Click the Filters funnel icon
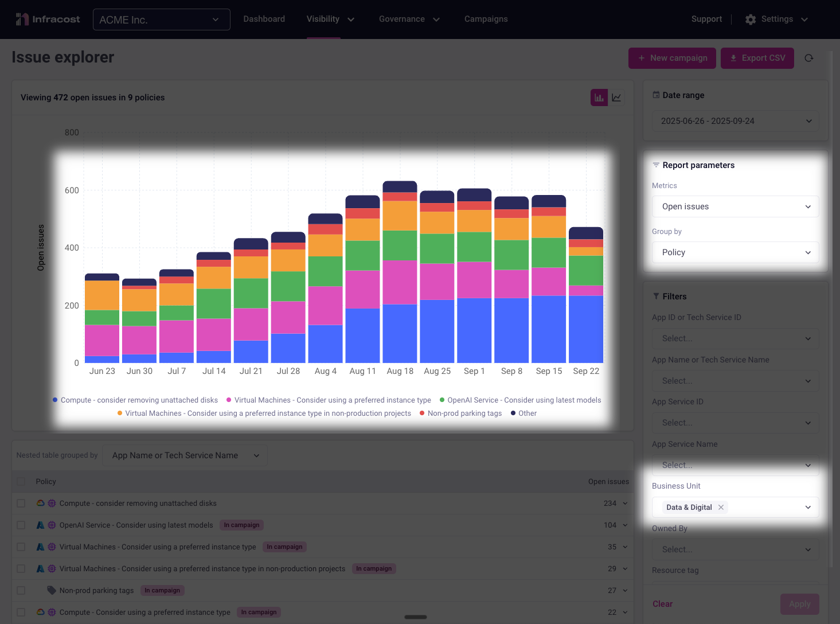Screen dimensions: 840x624 656,297
